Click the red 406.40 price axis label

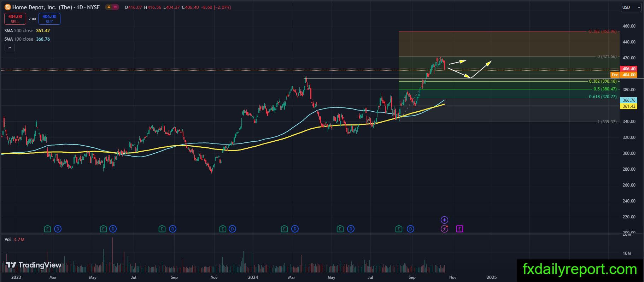point(629,69)
